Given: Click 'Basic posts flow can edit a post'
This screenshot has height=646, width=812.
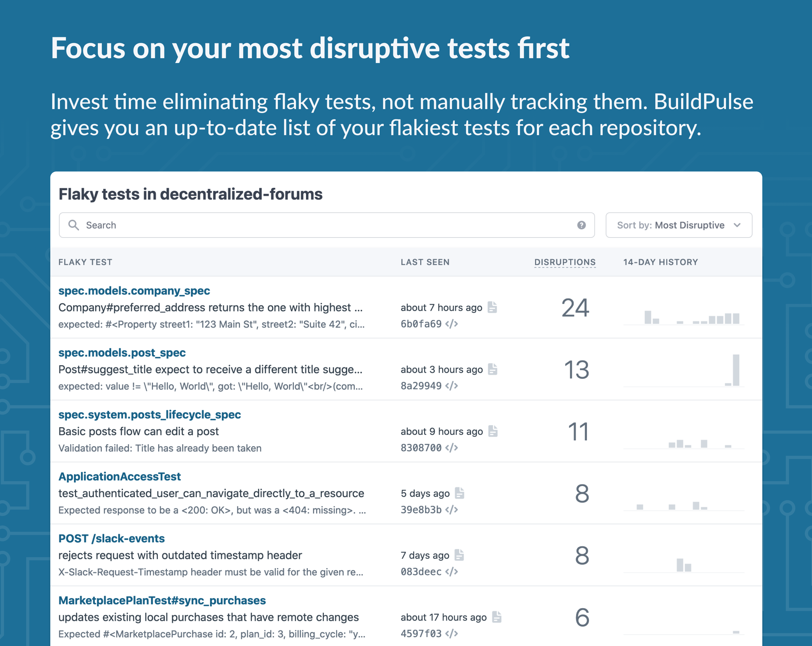Looking at the screenshot, I should (138, 431).
